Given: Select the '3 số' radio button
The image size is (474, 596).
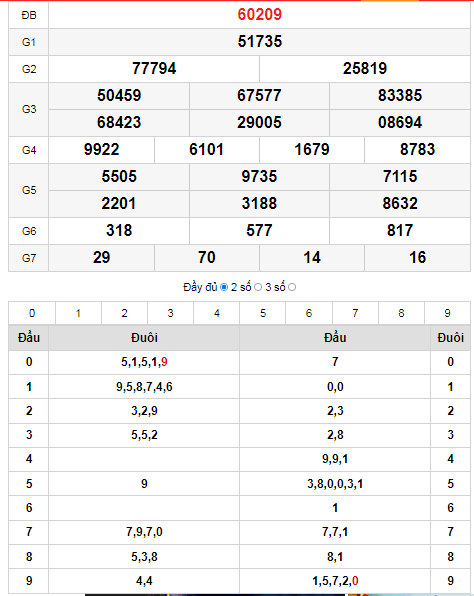Looking at the screenshot, I should tap(292, 287).
